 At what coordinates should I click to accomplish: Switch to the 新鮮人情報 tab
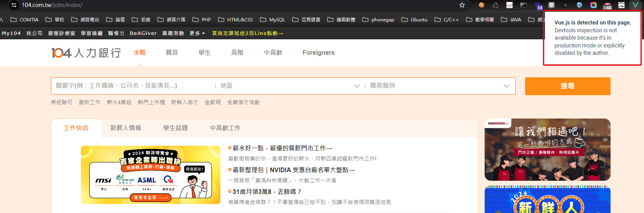point(126,128)
